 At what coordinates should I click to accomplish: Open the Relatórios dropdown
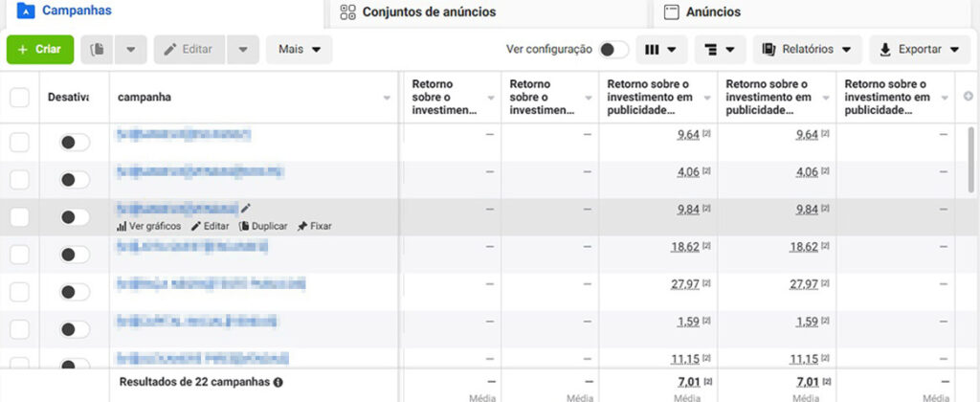pos(807,50)
